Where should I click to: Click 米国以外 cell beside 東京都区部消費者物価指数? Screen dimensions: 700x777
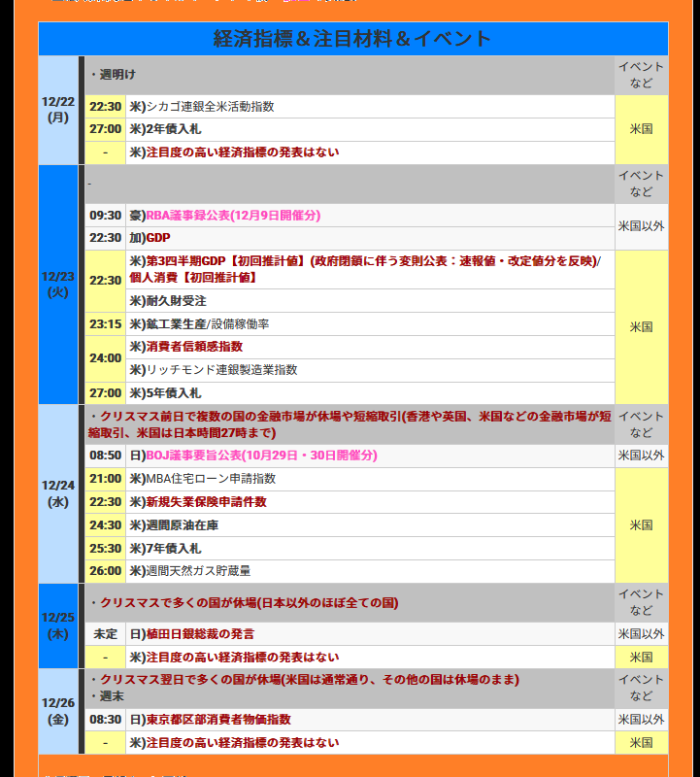642,720
